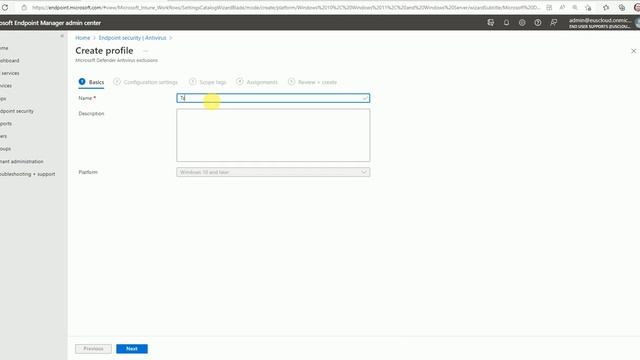This screenshot has height=360, width=640.
Task: Open Dashboard in the left navigation
Action: pyautogui.click(x=10, y=60)
